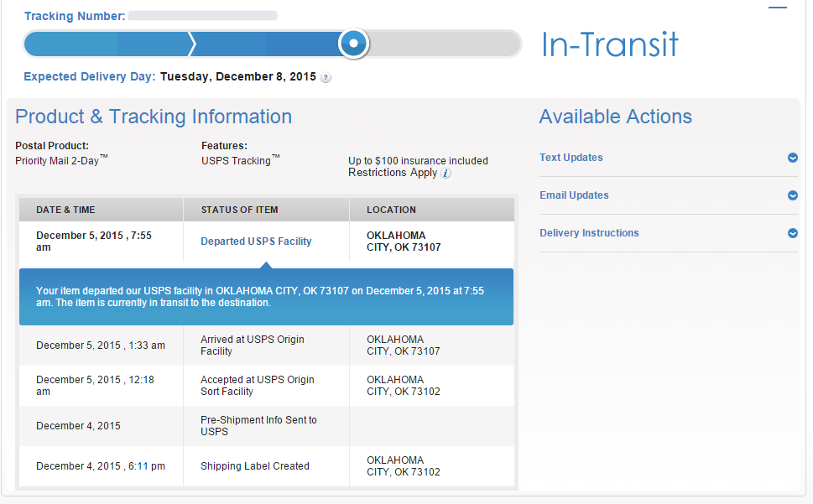Click the Features label

tap(225, 146)
